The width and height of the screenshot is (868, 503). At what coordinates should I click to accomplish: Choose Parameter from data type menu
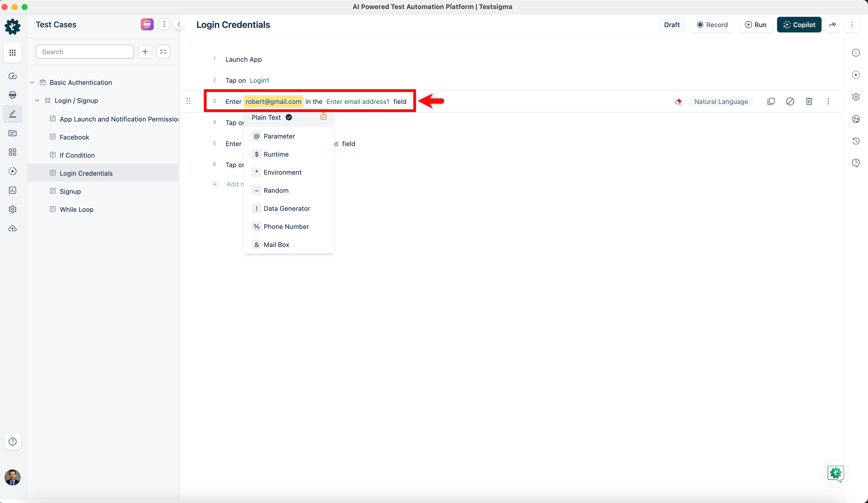(289, 136)
